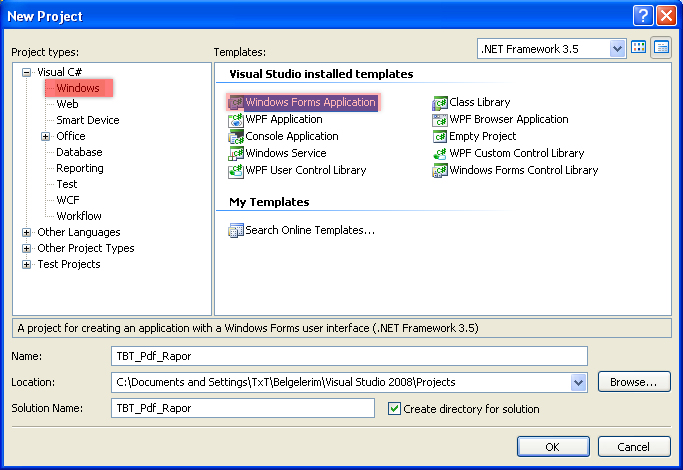The width and height of the screenshot is (683, 470).
Task: Click in the Name input field
Action: (x=349, y=356)
